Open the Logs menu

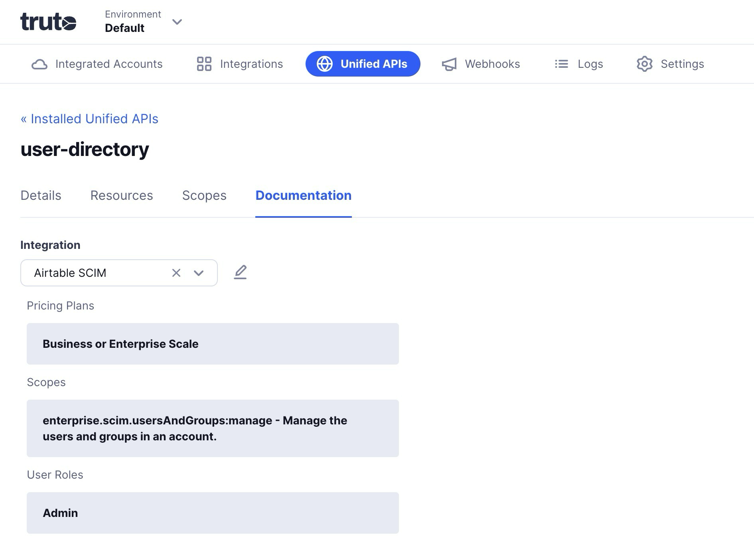(579, 64)
